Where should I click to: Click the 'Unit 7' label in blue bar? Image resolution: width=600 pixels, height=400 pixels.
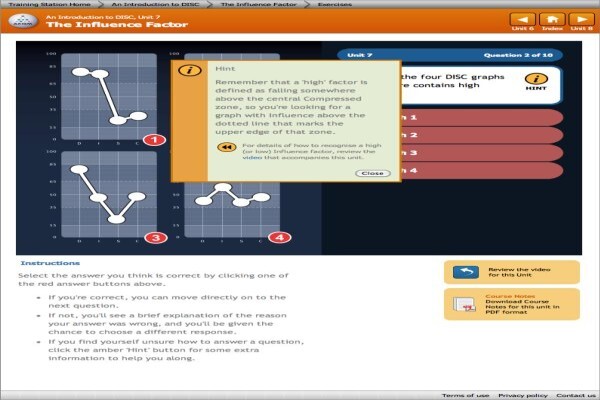click(360, 55)
